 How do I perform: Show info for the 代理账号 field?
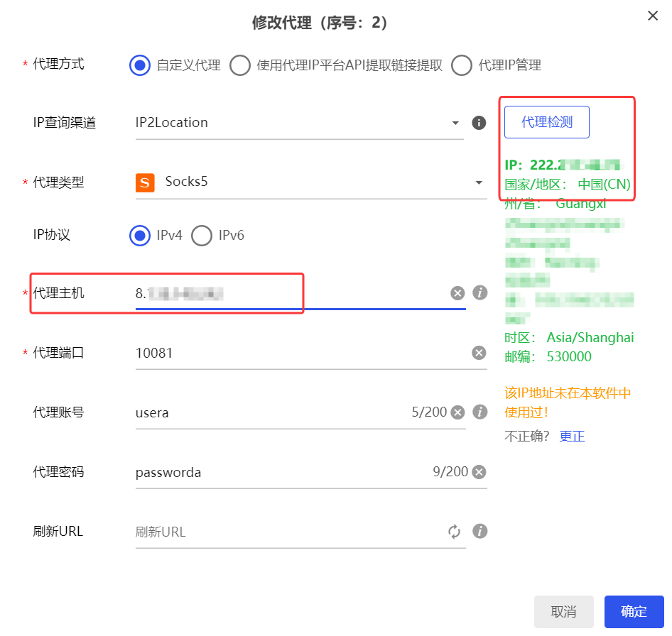480,412
